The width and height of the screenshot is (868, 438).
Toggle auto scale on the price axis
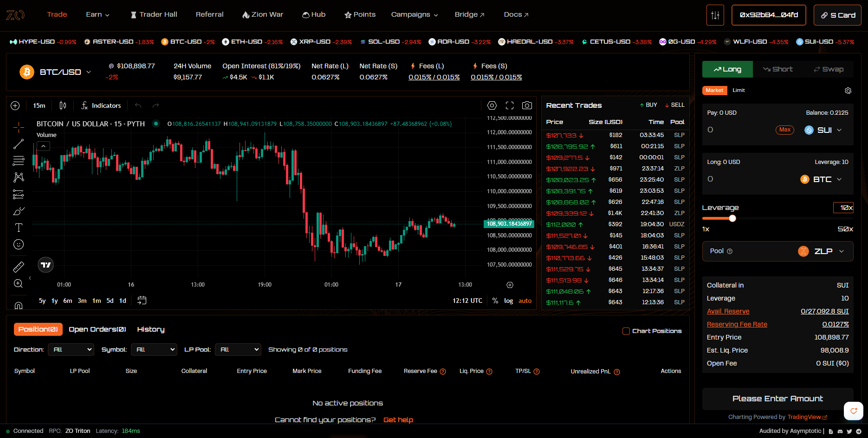coord(525,301)
